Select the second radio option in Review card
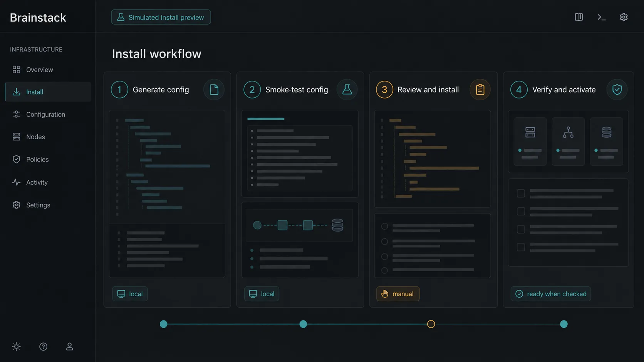 coord(384,242)
